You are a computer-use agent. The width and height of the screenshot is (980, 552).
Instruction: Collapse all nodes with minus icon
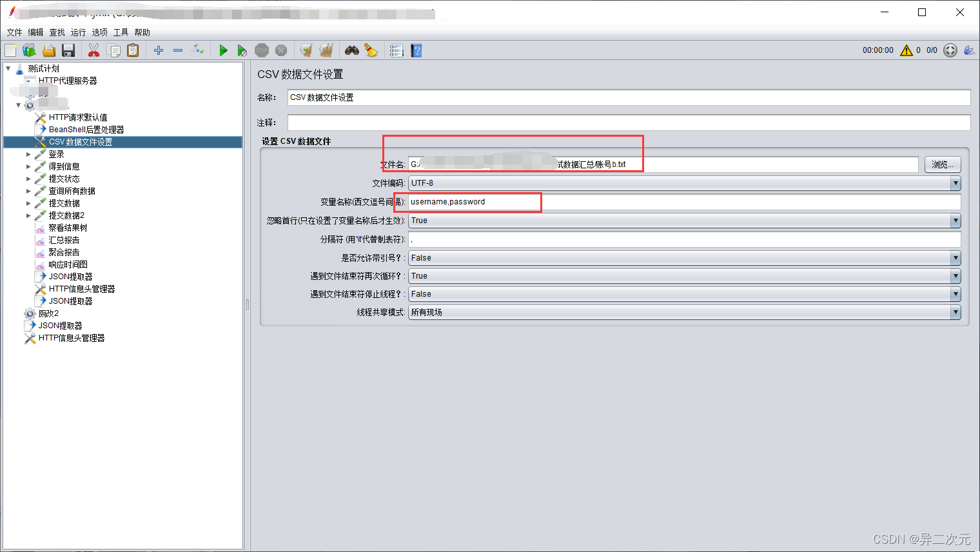pyautogui.click(x=178, y=50)
